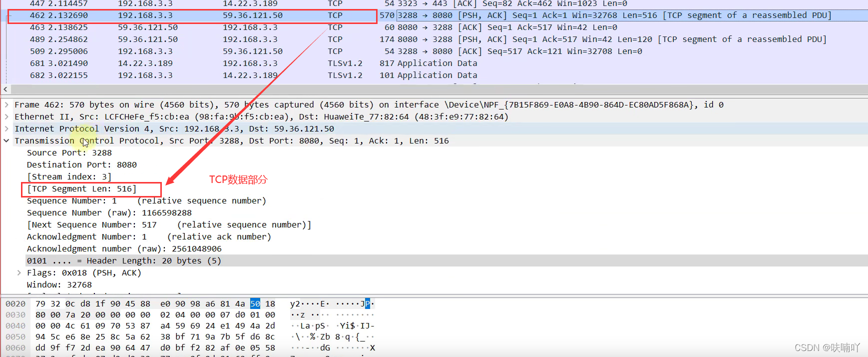Select Window: 32768 field
The image size is (868, 357).
tap(59, 284)
